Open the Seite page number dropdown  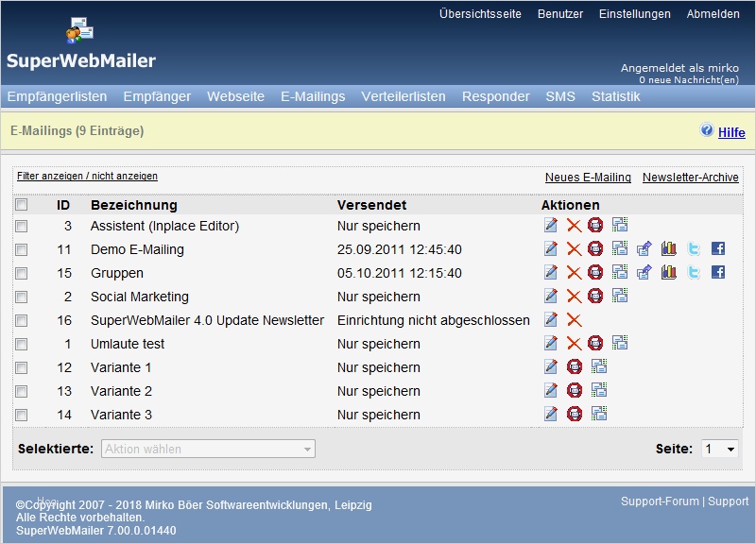(x=719, y=449)
